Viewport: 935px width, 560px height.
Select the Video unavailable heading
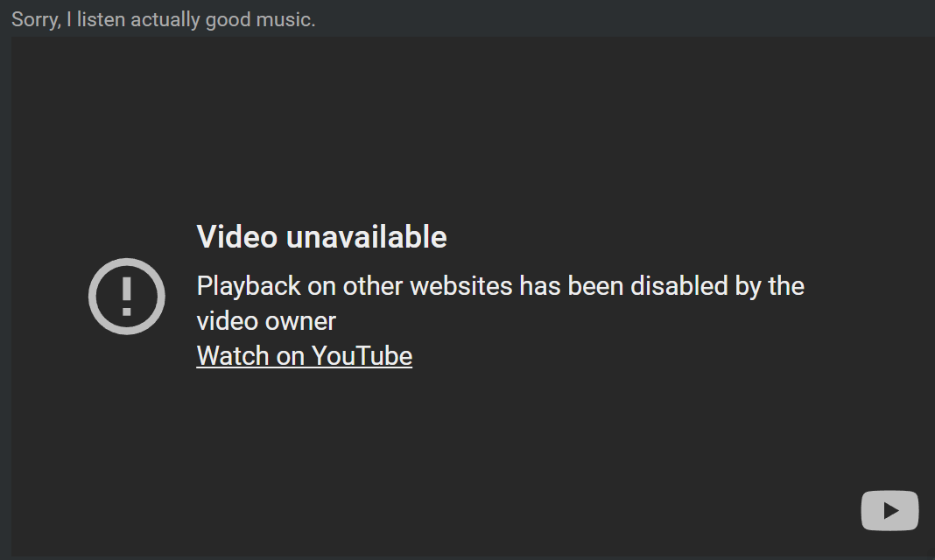(x=321, y=237)
